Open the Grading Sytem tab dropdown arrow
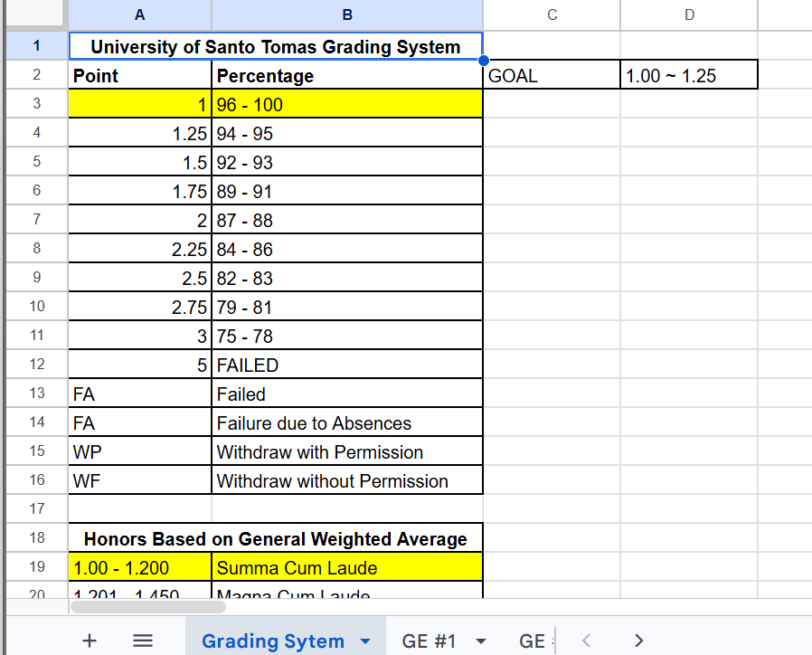The height and width of the screenshot is (655, 812). point(365,641)
